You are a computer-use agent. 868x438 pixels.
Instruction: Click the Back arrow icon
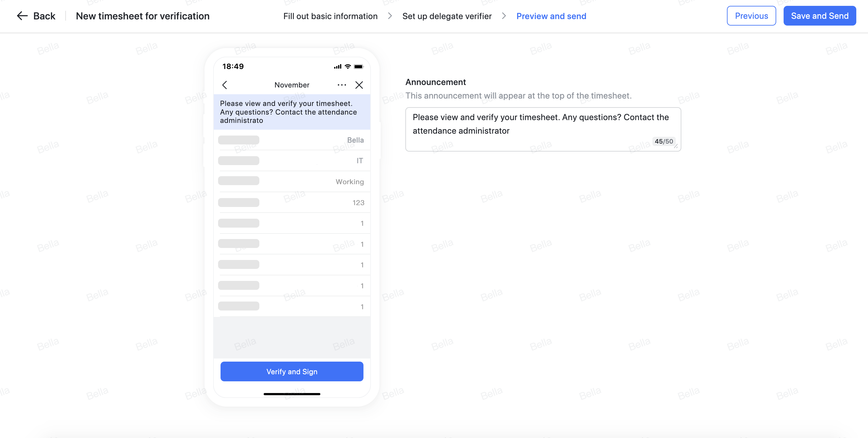coord(22,16)
